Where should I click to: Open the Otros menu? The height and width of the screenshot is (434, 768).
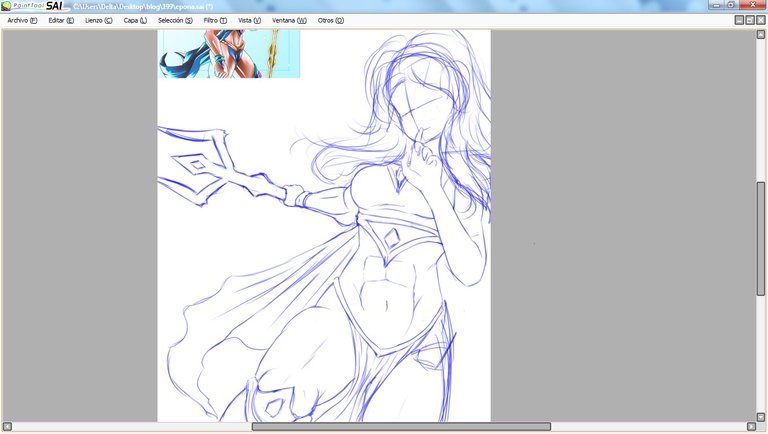pos(331,21)
